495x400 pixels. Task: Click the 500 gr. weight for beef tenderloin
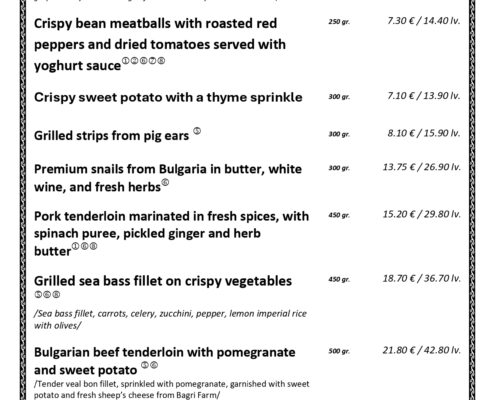coord(339,351)
